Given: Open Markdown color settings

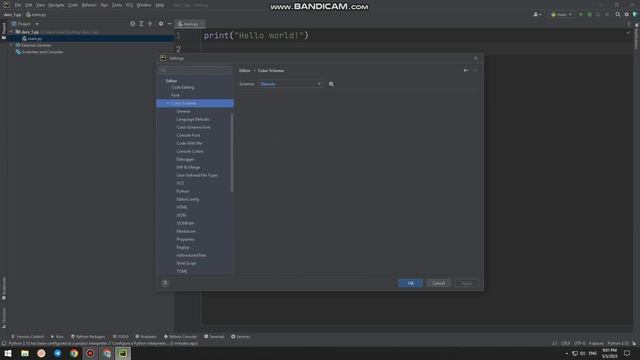Looking at the screenshot, I should (186, 231).
